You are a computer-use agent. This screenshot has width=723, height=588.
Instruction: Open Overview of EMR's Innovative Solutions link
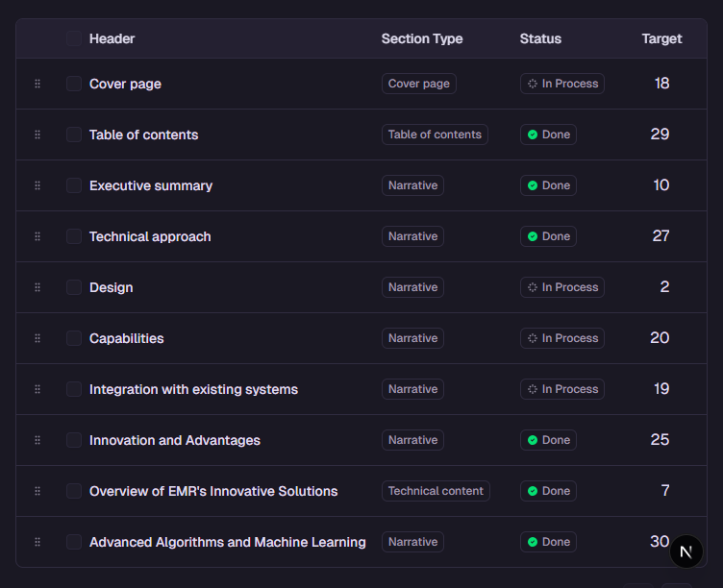(x=213, y=491)
